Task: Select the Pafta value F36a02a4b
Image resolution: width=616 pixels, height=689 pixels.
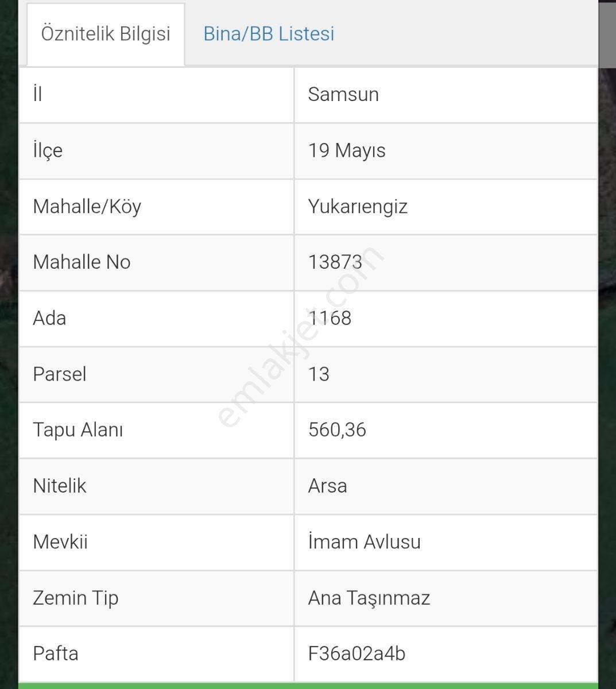Action: coord(357,653)
